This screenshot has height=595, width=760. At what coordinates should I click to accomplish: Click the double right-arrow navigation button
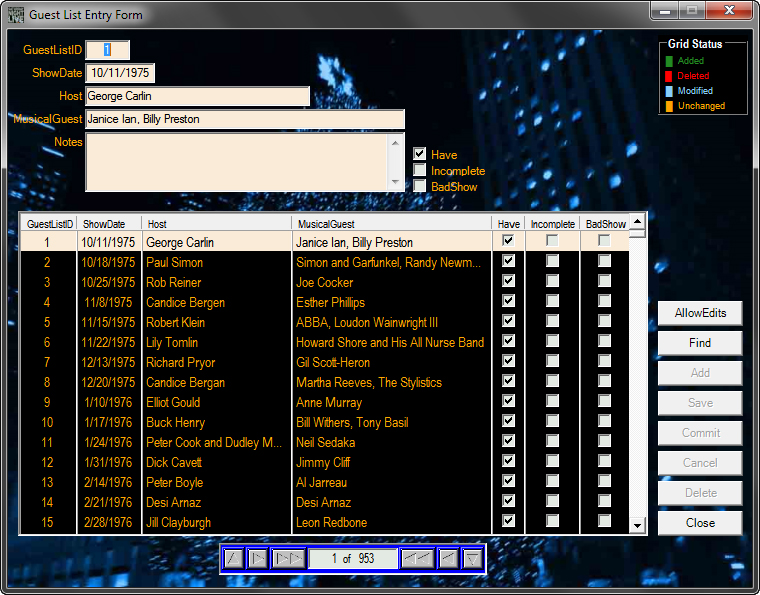click(x=289, y=558)
